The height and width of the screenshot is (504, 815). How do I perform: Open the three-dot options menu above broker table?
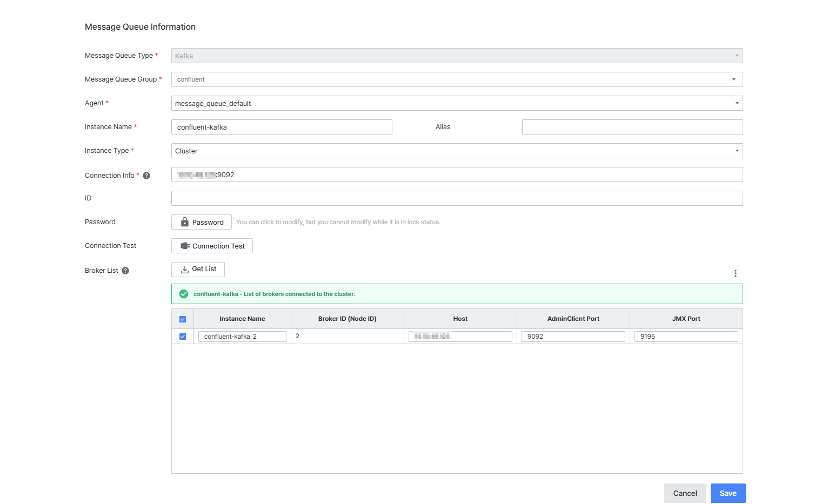click(x=735, y=273)
